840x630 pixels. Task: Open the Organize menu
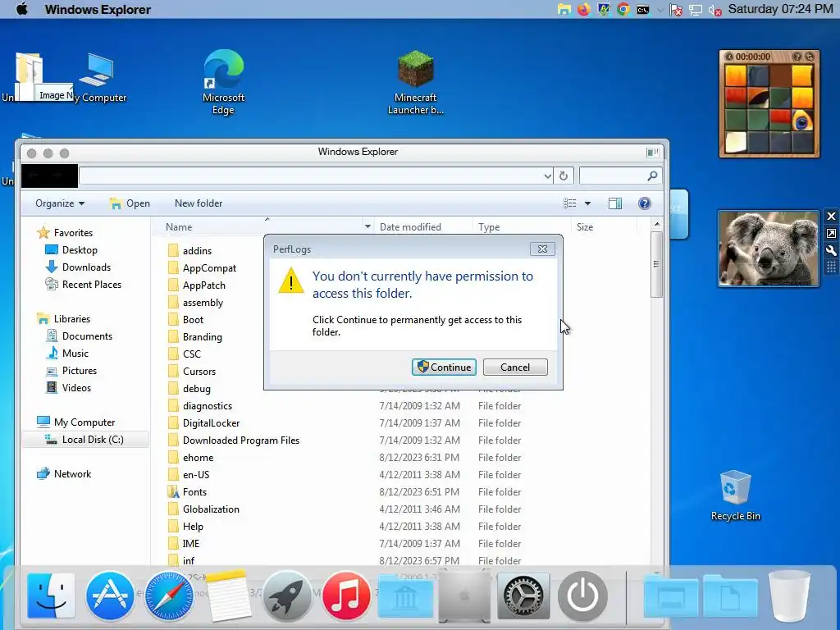tap(59, 203)
